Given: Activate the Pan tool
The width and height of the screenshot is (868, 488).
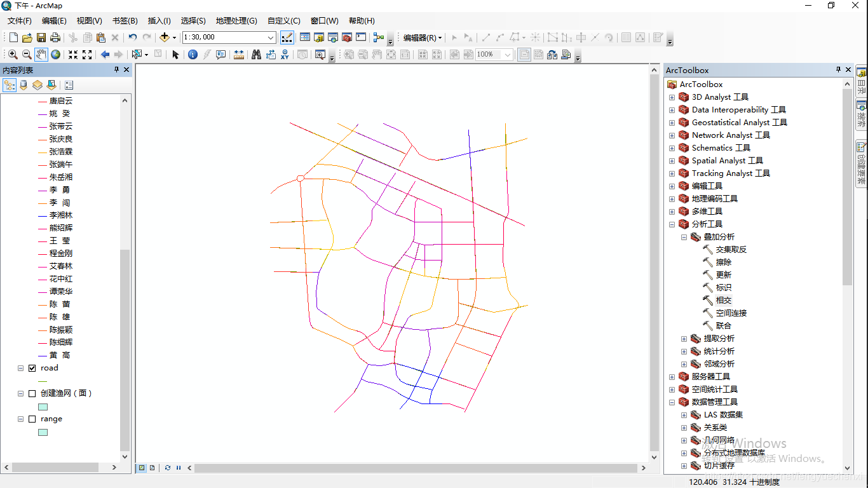Looking at the screenshot, I should [41, 55].
